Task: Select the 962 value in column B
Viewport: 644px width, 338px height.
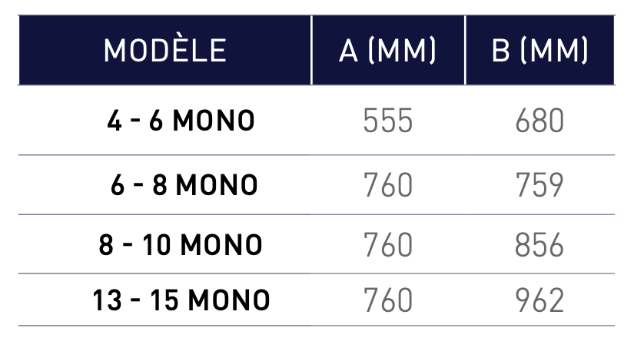Action: pyautogui.click(x=539, y=300)
